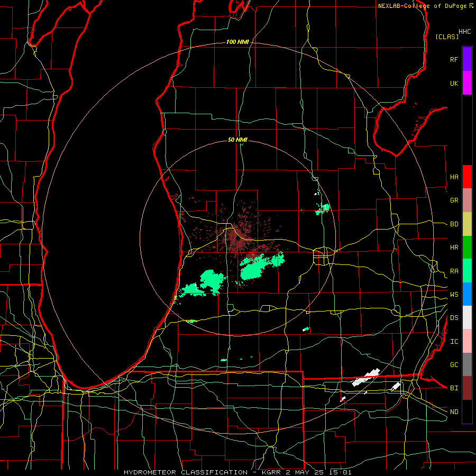This screenshot has width=476, height=476.
Task: Select the red HA legend color swatch
Action: tap(467, 177)
